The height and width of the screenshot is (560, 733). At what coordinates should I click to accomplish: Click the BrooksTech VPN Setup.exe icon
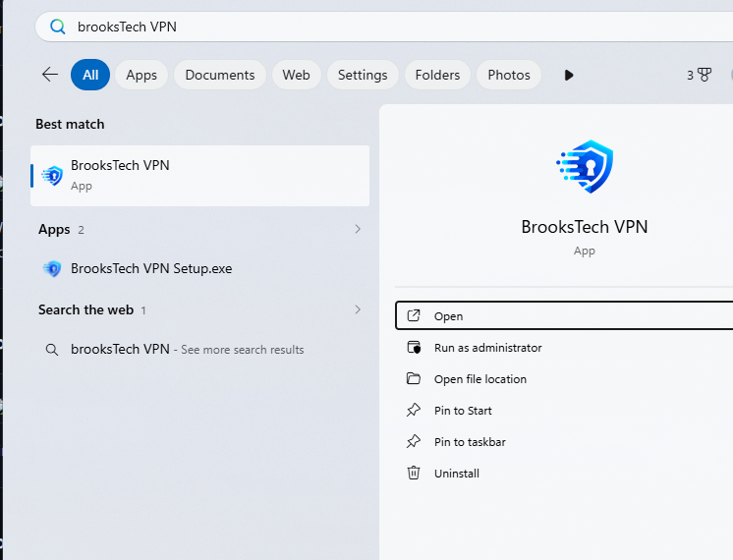52,269
